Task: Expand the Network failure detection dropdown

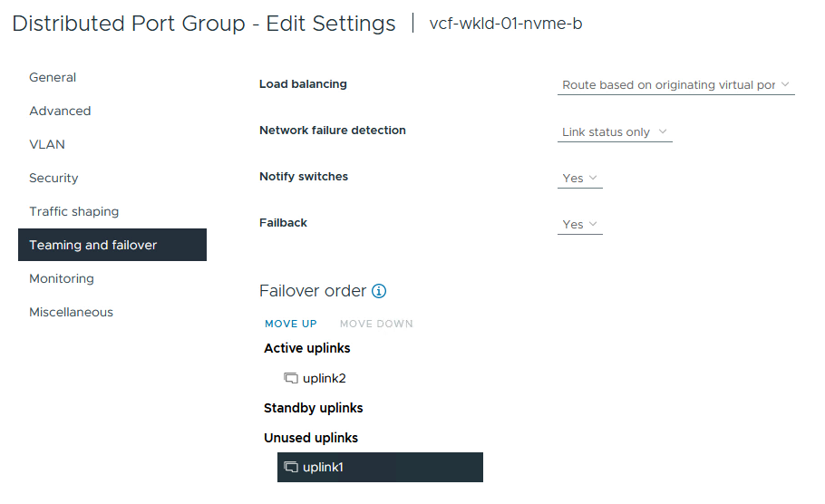Action: pos(615,132)
